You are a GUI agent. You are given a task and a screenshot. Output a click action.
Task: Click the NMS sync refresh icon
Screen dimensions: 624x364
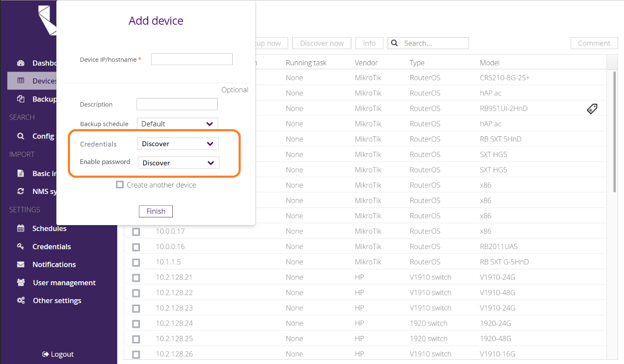20,191
